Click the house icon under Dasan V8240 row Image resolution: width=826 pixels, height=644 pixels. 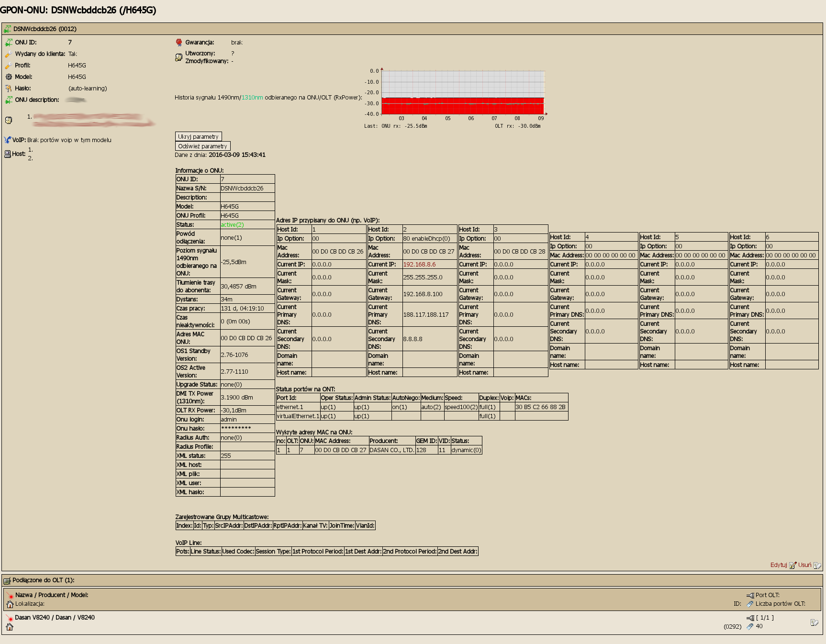pyautogui.click(x=10, y=627)
